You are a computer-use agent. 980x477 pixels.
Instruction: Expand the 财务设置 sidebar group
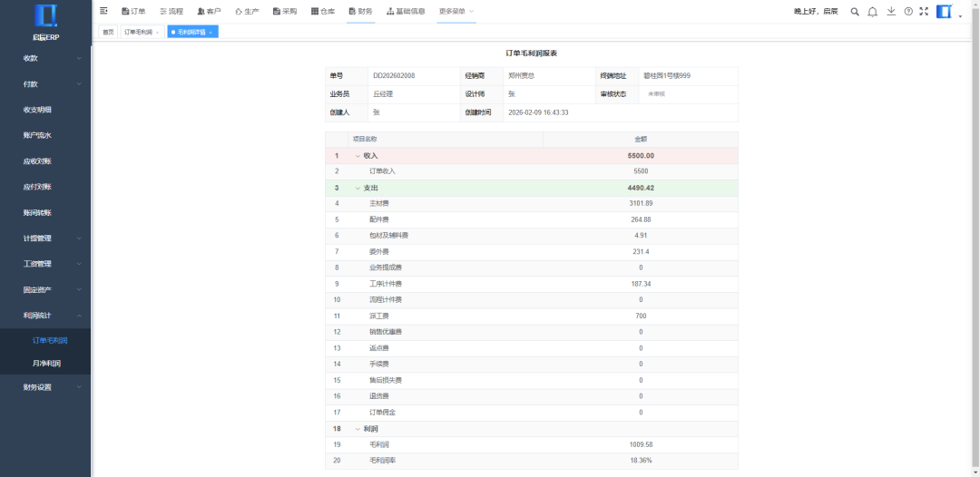click(45, 387)
